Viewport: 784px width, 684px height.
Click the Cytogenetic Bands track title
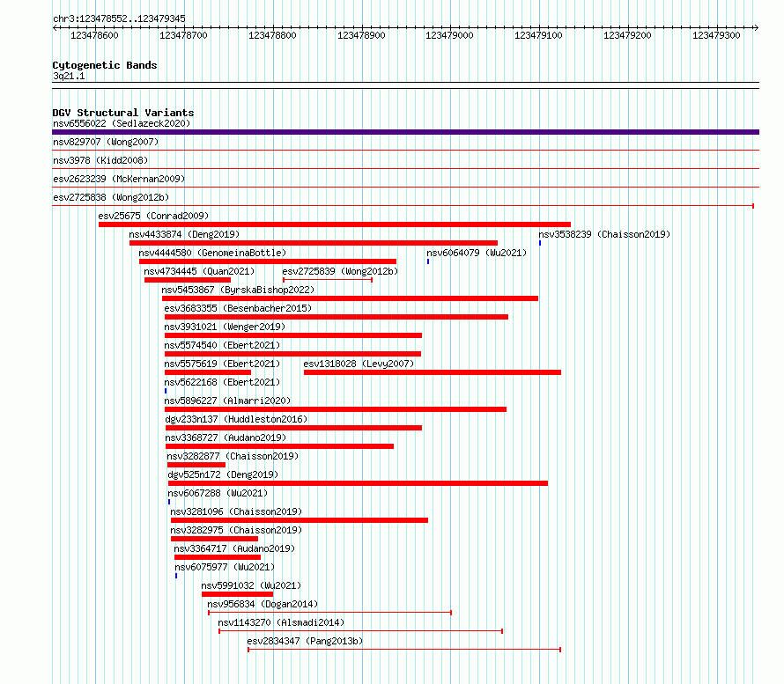point(105,65)
